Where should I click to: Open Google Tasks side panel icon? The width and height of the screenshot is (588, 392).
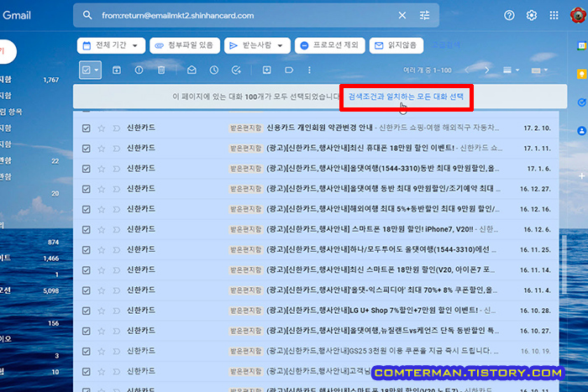[x=581, y=102]
